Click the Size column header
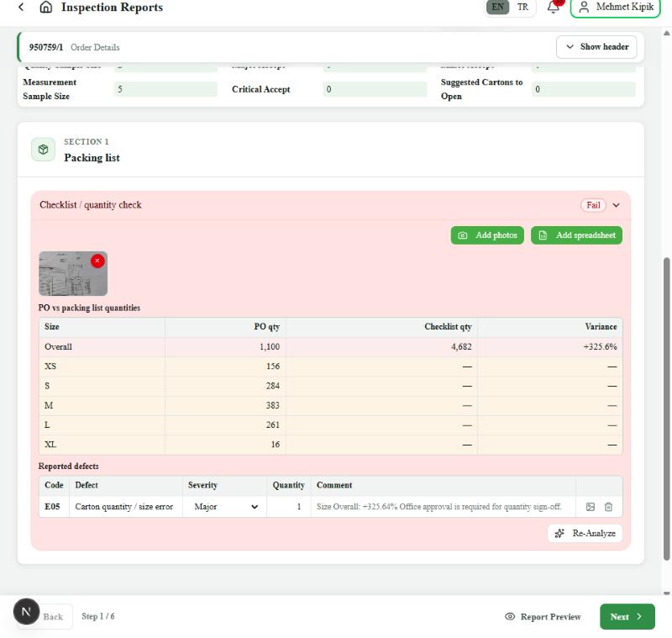 pyautogui.click(x=52, y=327)
